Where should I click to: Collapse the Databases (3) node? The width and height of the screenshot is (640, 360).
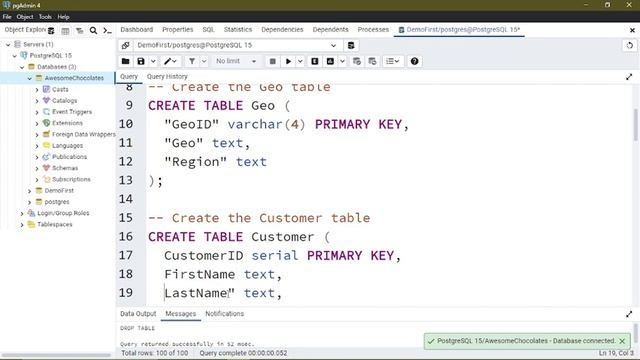click(22, 67)
